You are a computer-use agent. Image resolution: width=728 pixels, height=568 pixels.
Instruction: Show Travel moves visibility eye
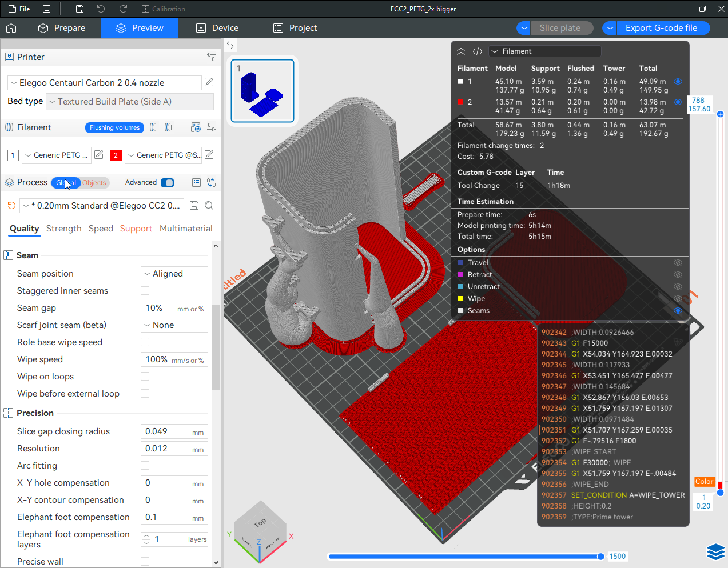[x=678, y=263]
